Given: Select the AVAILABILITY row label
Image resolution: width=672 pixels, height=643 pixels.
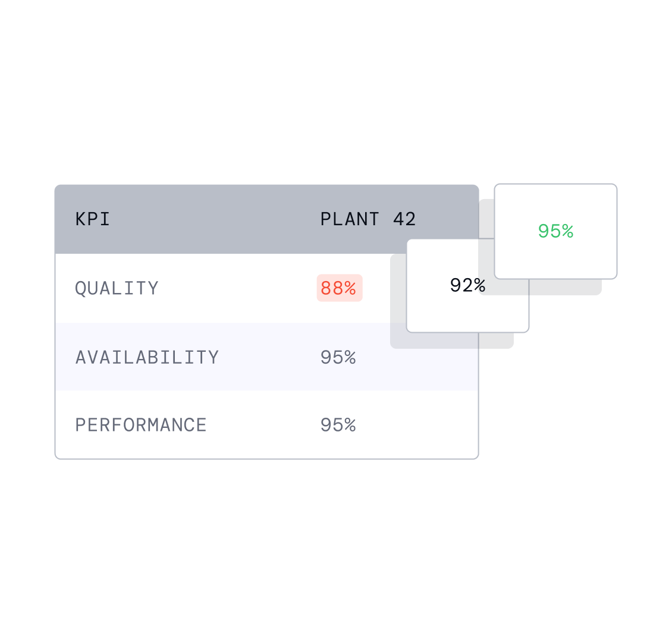Looking at the screenshot, I should click(147, 357).
